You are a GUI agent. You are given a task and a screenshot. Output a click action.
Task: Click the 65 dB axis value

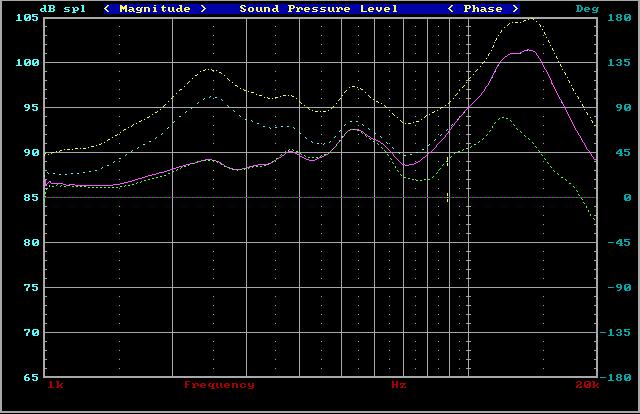(31, 377)
